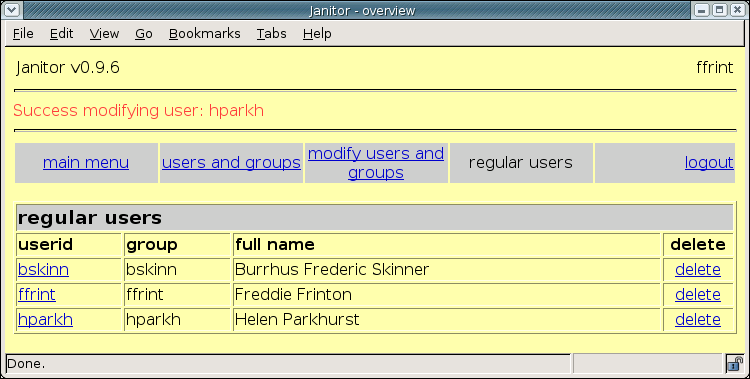Open the hparkh userid link
Viewport: 750px width, 379px height.
(45, 319)
